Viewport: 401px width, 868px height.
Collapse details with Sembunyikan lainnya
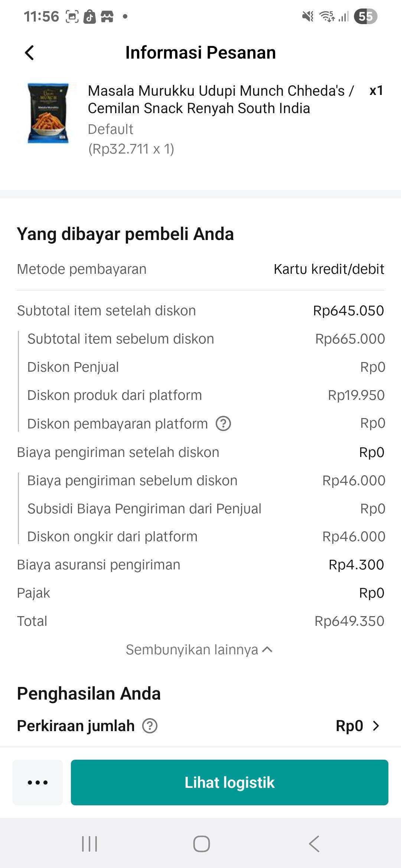click(x=199, y=650)
